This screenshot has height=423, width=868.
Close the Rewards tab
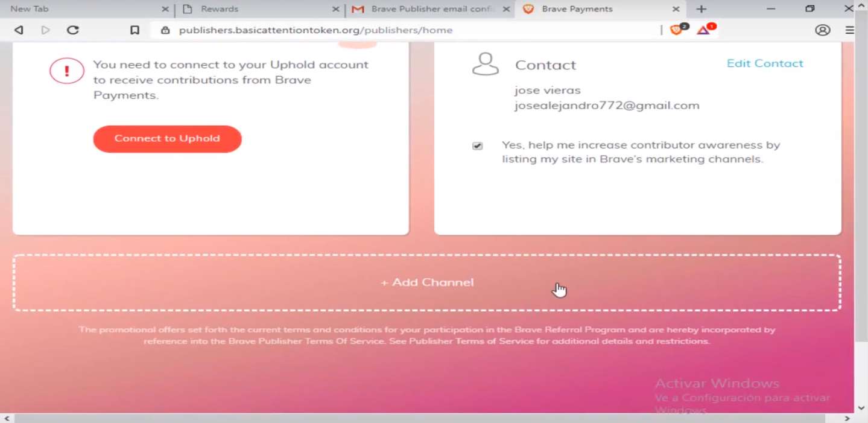coord(336,9)
